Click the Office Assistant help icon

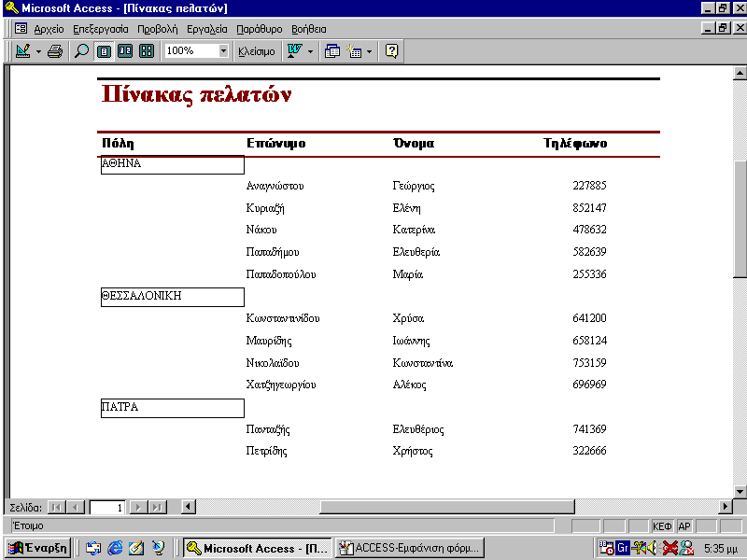392,51
